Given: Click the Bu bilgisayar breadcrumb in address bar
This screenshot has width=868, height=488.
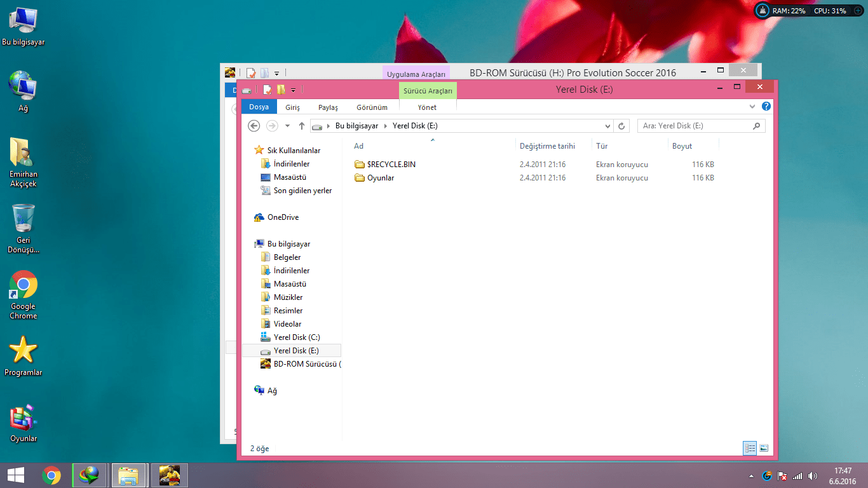Looking at the screenshot, I should pos(356,126).
